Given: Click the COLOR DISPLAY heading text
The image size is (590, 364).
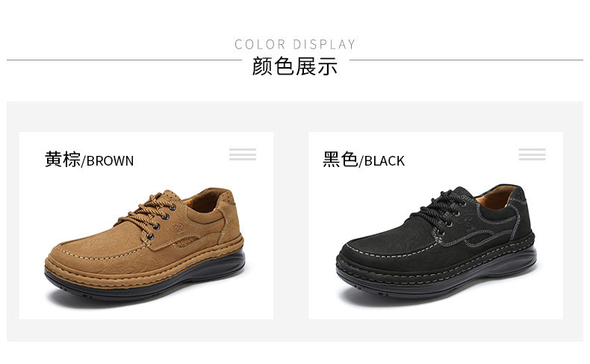Looking at the screenshot, I should click(295, 44).
